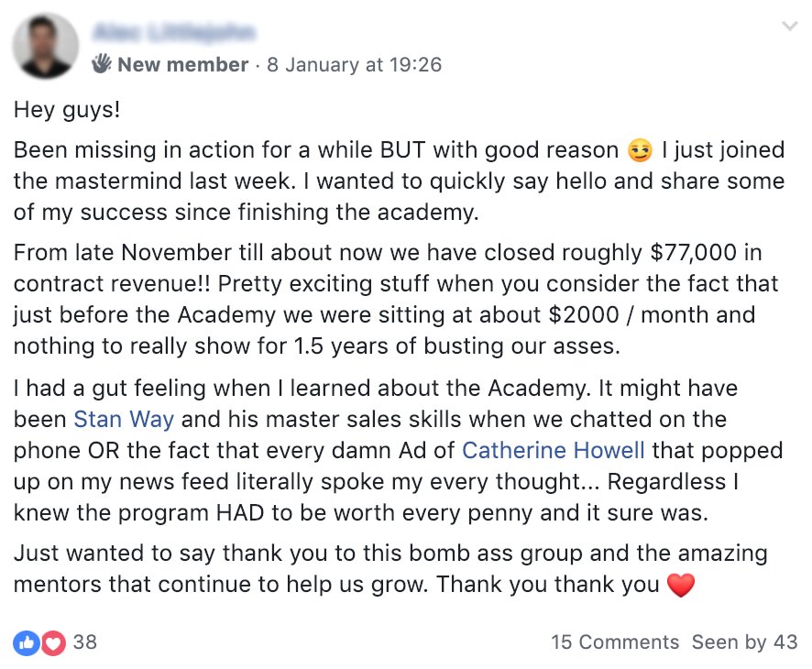The width and height of the screenshot is (812, 669).
Task: Click the smirking face emoji in the post
Action: 639,150
